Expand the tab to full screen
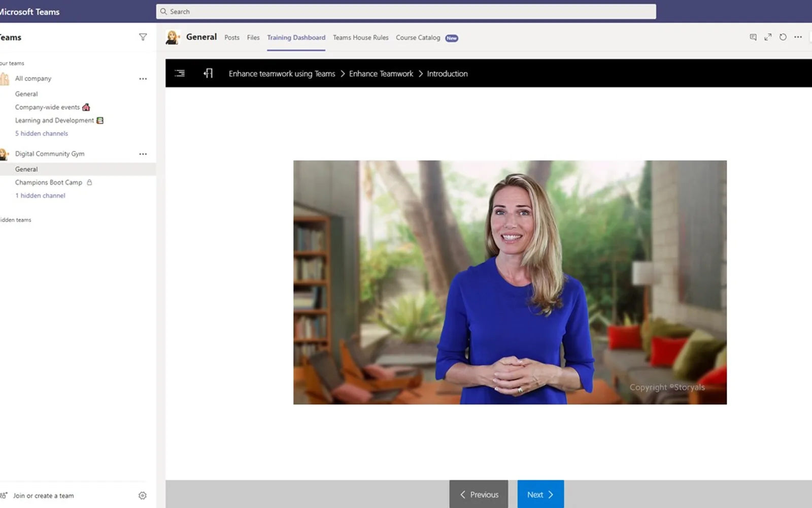812x508 pixels. pyautogui.click(x=768, y=37)
